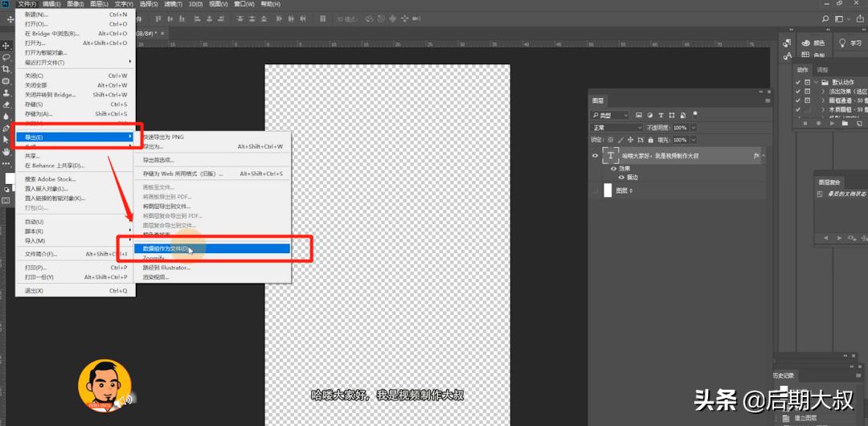Click the shape layer filter icon
The image size is (868, 426).
tap(671, 115)
